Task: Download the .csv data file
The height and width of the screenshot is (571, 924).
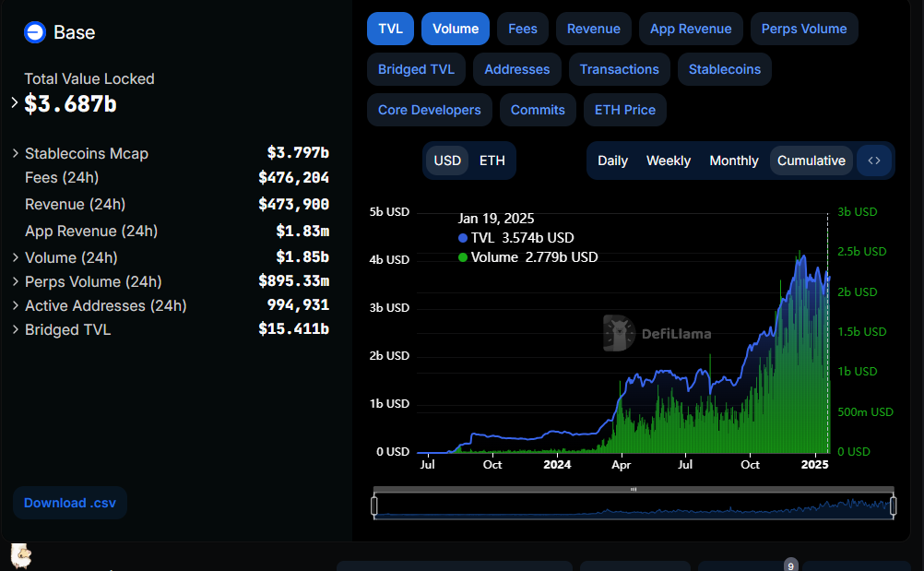Action: click(70, 503)
